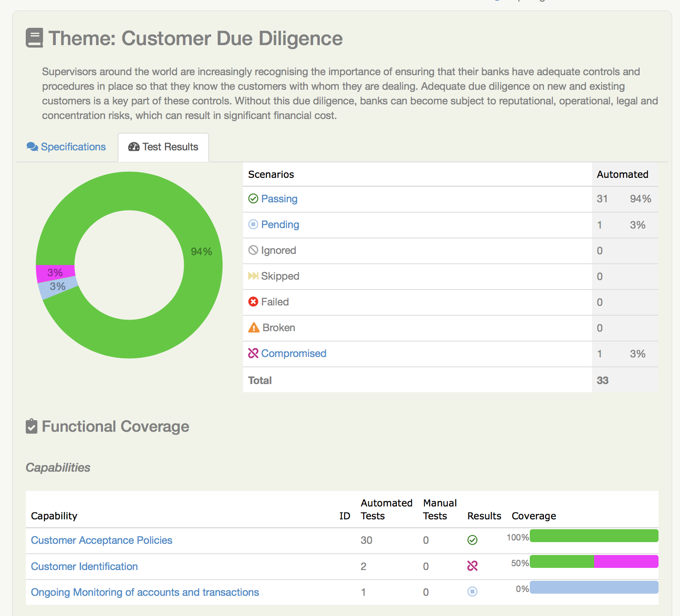Select the Test Results tab

coord(164,147)
